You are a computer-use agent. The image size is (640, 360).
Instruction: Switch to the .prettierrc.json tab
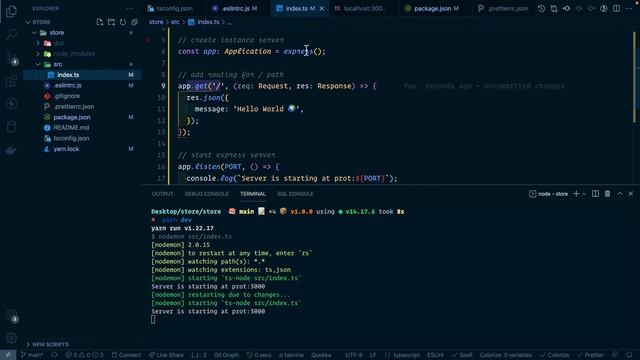tap(504, 9)
